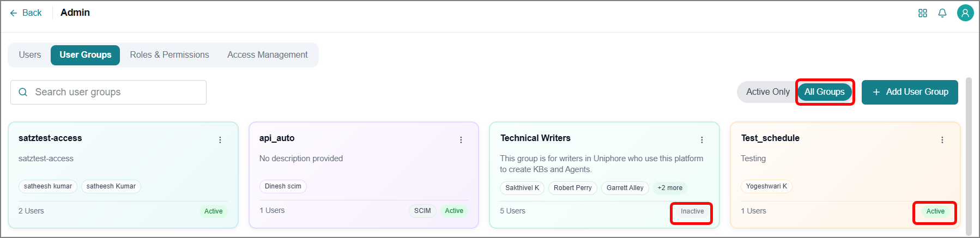Click the satheesh Kumar capitalized member chip
Viewport: 980px width, 238px height.
(111, 186)
